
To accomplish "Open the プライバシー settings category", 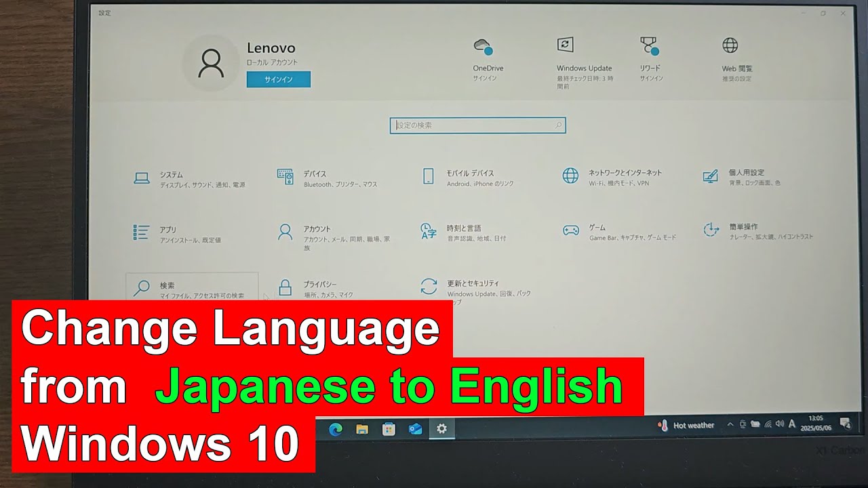I will click(315, 289).
